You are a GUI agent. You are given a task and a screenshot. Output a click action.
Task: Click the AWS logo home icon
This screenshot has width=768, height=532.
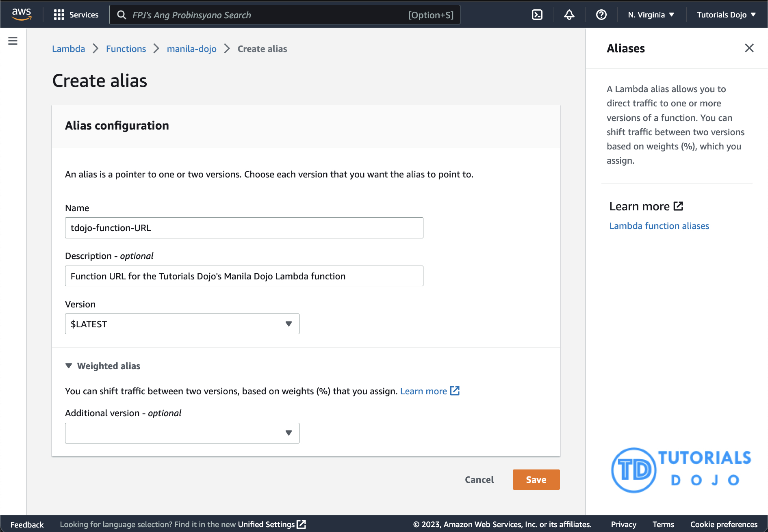(21, 14)
